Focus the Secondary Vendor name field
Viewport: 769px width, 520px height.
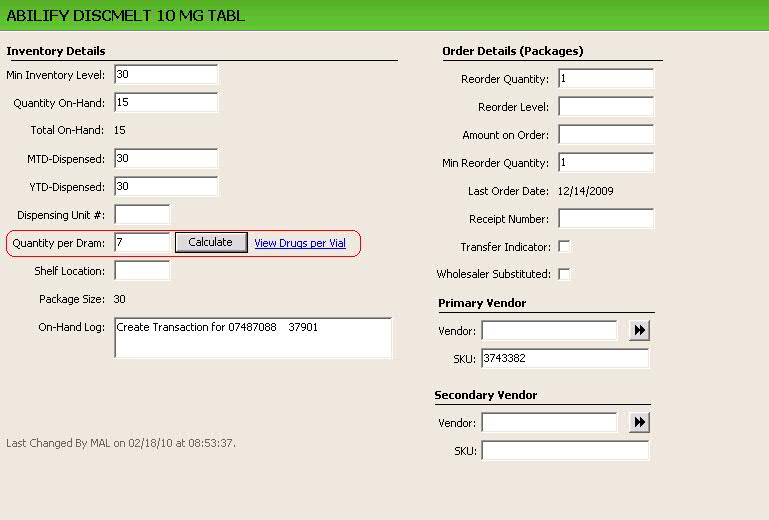[x=549, y=422]
